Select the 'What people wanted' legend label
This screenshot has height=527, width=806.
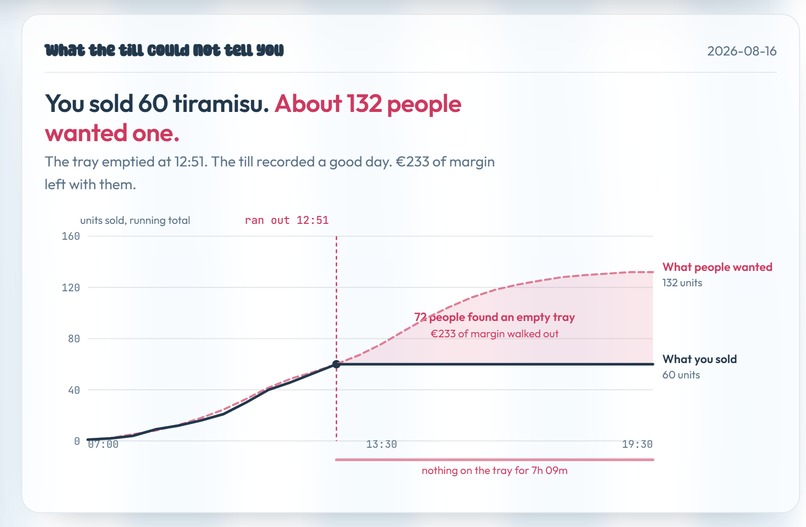point(717,267)
